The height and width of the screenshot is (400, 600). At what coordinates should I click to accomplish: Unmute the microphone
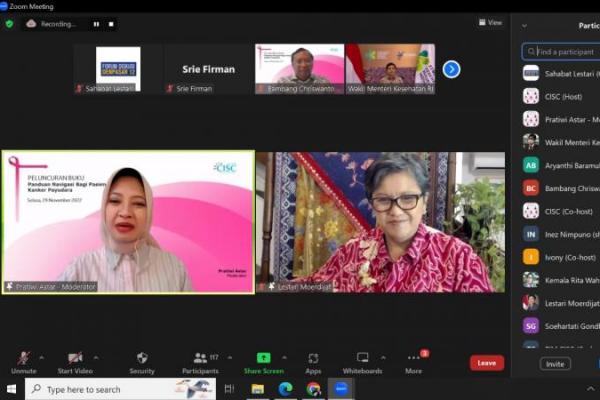click(x=23, y=358)
